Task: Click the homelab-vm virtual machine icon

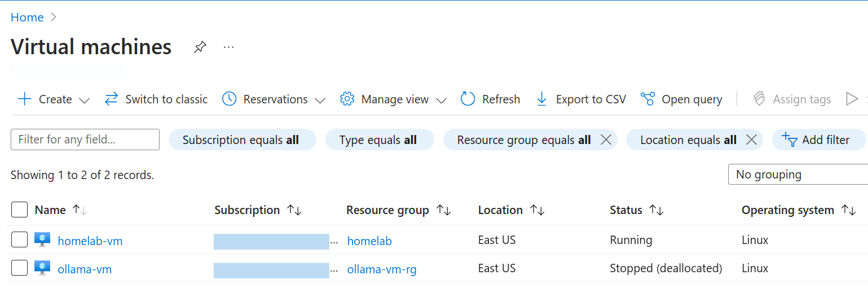Action: click(42, 239)
